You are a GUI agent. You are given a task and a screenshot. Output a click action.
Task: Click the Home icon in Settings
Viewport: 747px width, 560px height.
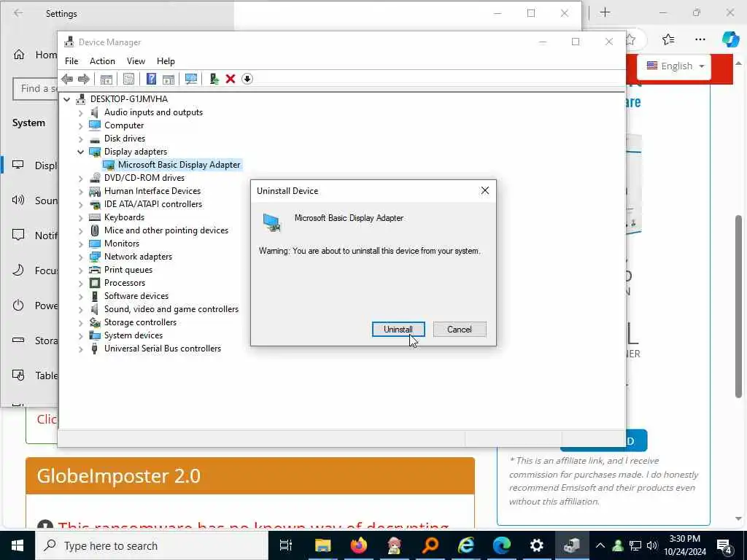(18, 55)
